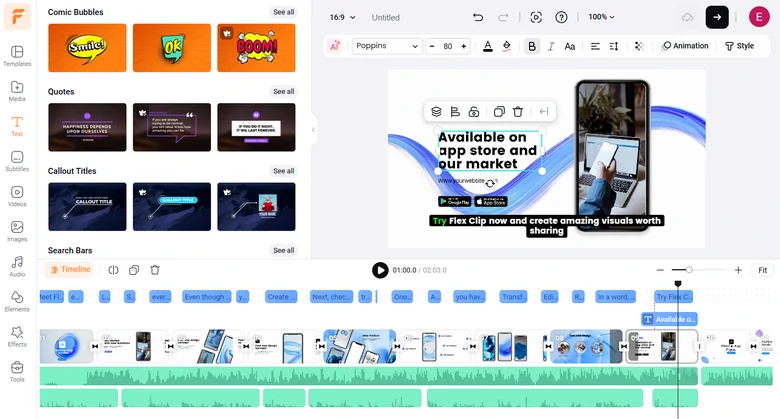Open the opacity transparency setting
This screenshot has width=780, height=419.
point(639,46)
